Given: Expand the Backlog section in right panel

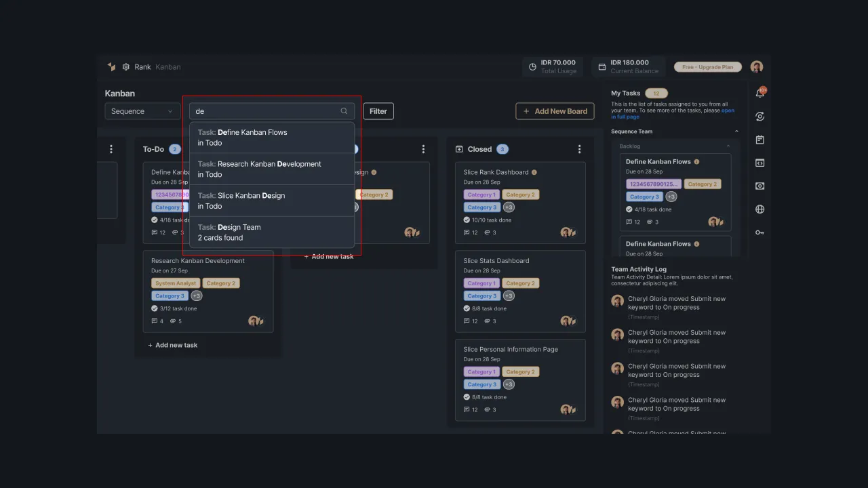Looking at the screenshot, I should (x=728, y=145).
